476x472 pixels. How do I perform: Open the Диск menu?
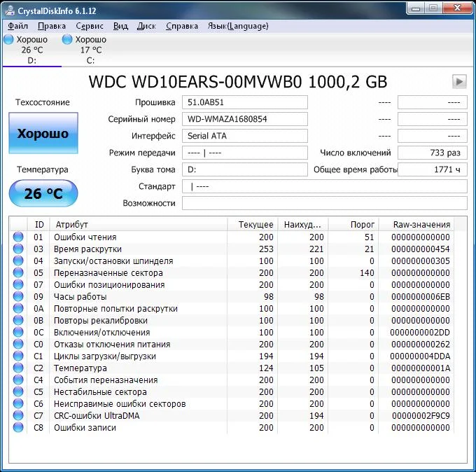coord(146,26)
